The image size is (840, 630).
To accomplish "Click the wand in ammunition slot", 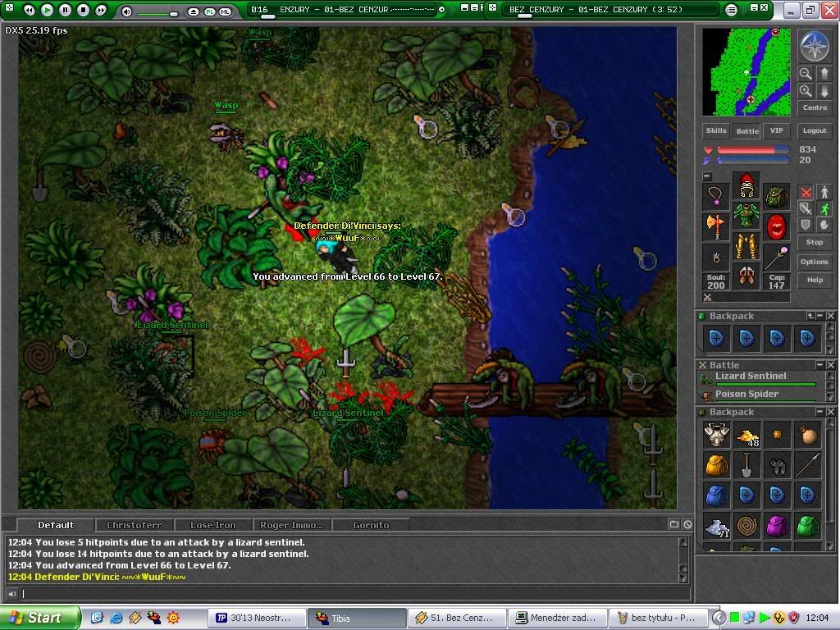I will click(x=776, y=257).
